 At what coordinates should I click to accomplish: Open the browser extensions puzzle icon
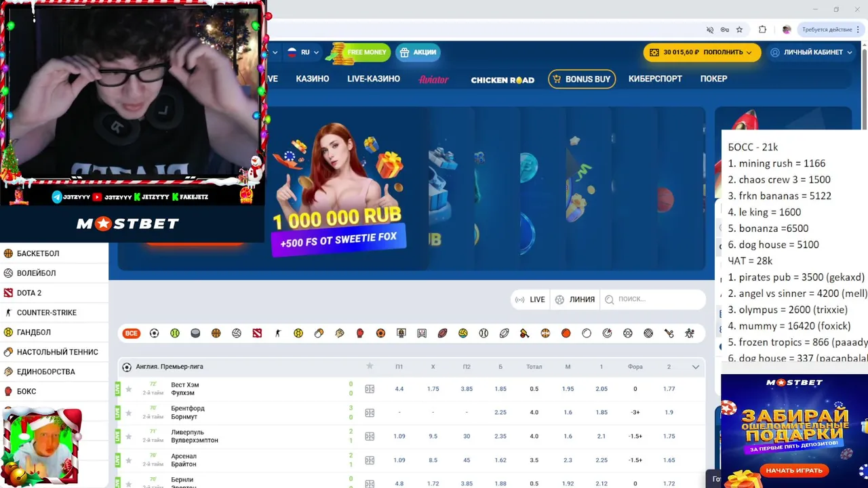(762, 30)
